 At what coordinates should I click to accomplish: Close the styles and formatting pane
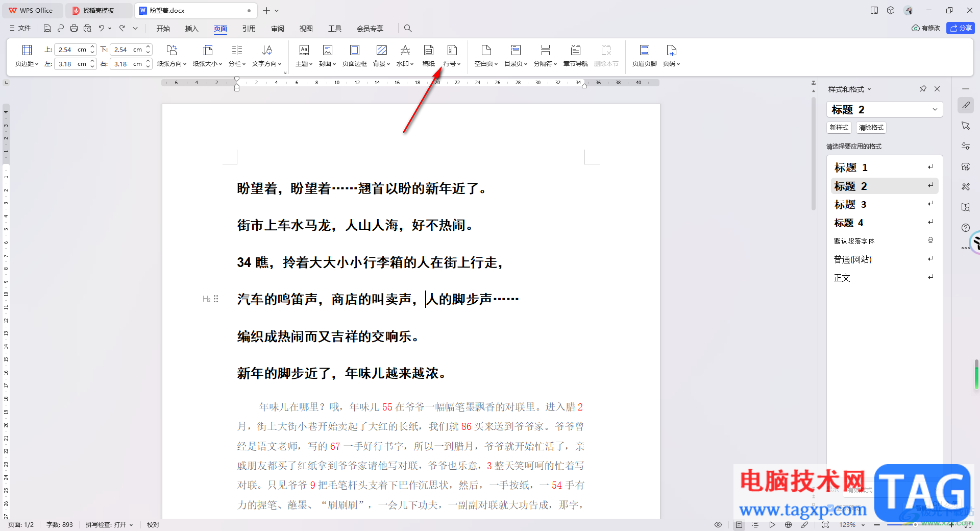937,89
